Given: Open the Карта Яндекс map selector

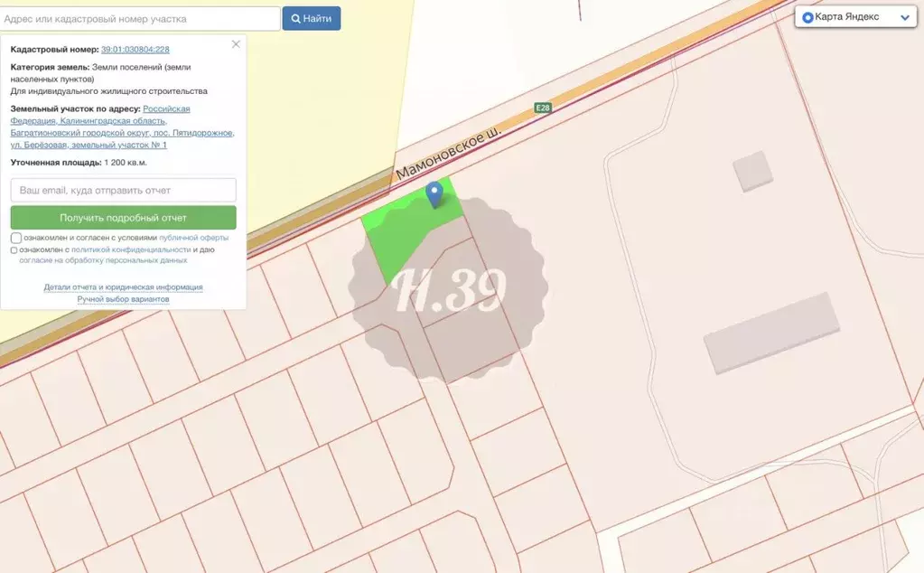Looking at the screenshot, I should 855,17.
